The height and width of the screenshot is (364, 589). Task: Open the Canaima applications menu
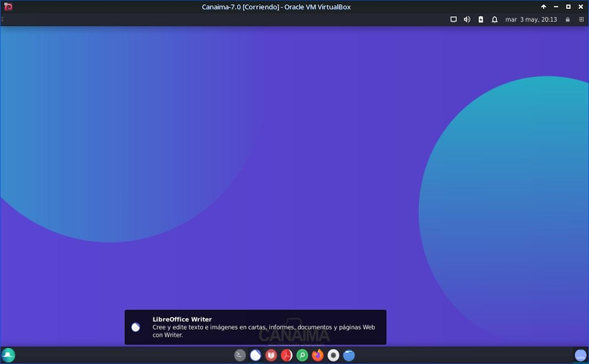click(x=8, y=355)
